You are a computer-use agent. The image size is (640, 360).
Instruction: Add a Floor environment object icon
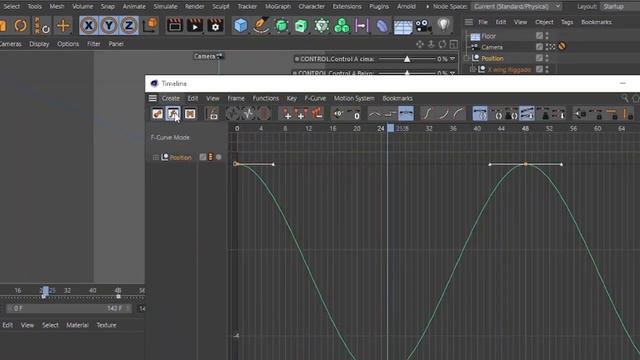click(x=403, y=27)
